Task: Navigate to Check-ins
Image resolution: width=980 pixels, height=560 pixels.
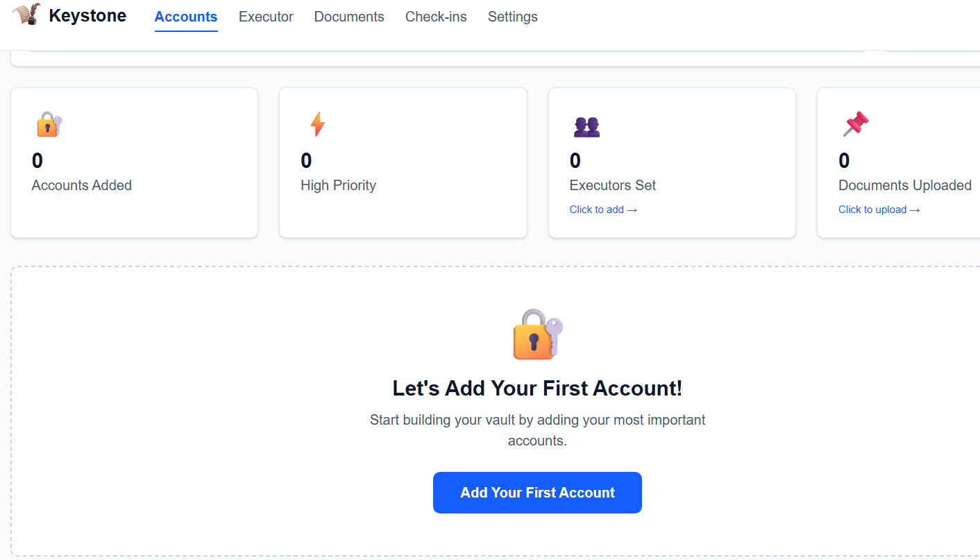Action: click(x=436, y=17)
